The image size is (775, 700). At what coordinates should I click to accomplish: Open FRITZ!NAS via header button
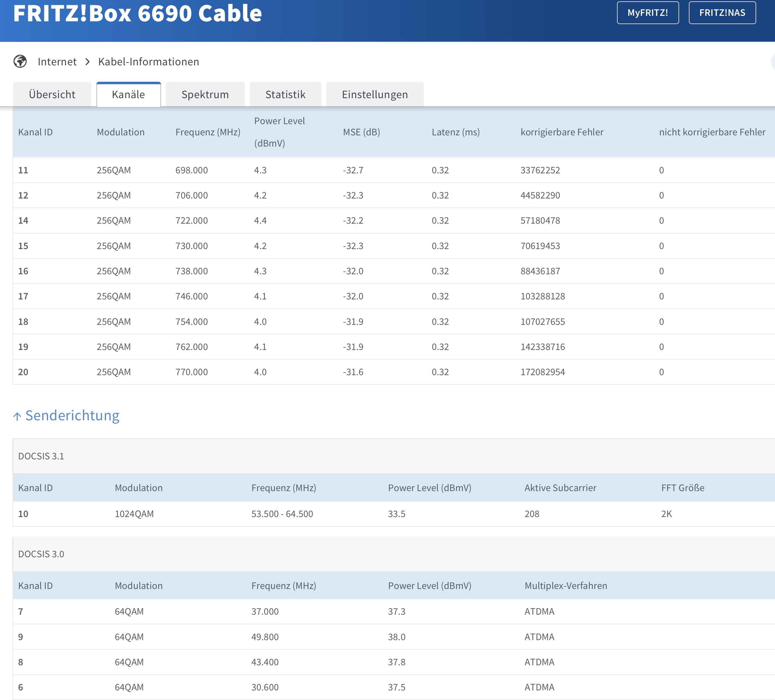coord(722,13)
